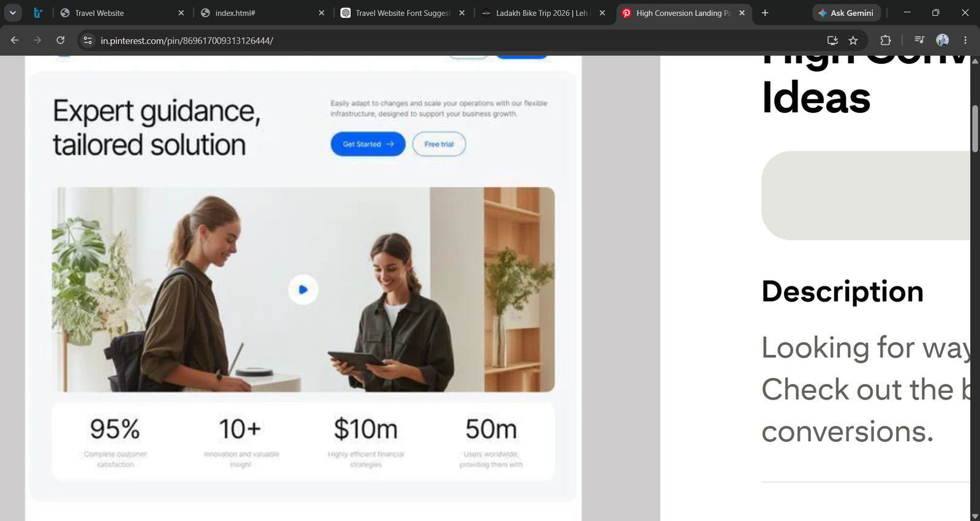980x521 pixels.
Task: Click the Ask Gemini button
Action: coord(846,13)
